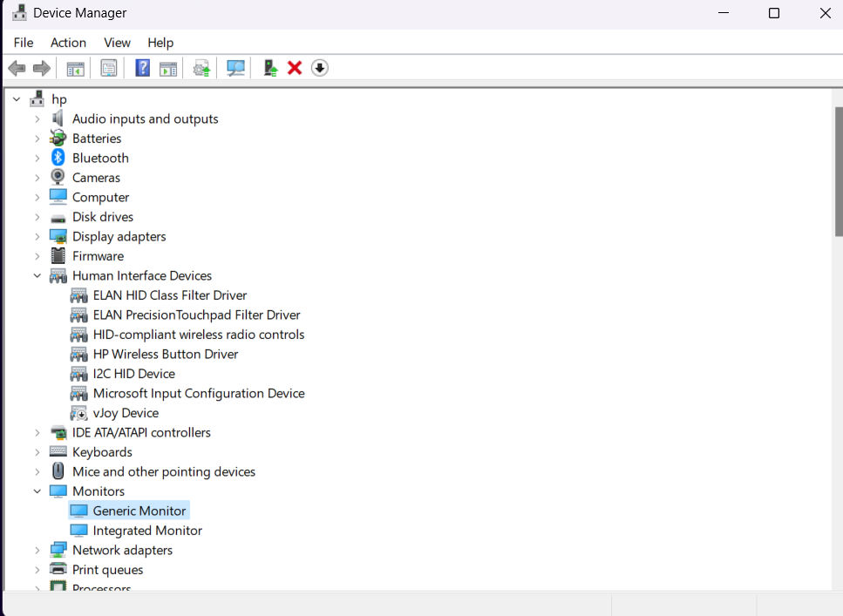This screenshot has width=843, height=616.
Task: Click the red X Uninstall device icon
Action: tap(295, 68)
